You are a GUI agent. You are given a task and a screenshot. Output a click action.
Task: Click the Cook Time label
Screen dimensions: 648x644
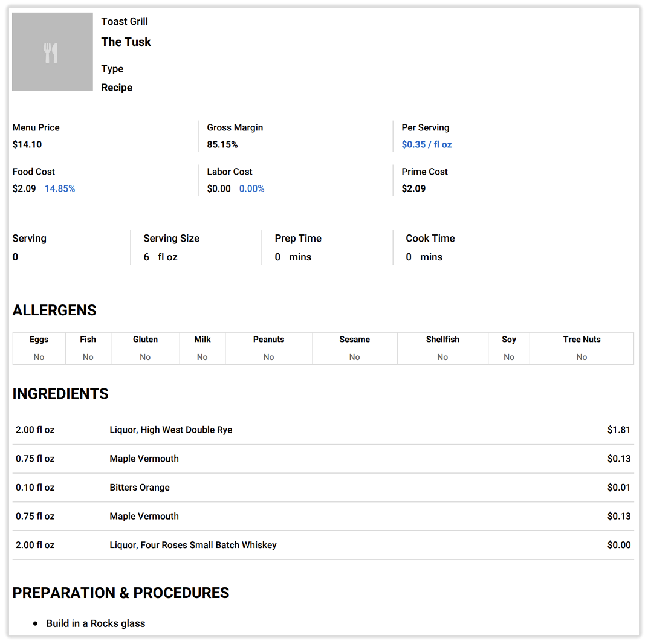(430, 238)
